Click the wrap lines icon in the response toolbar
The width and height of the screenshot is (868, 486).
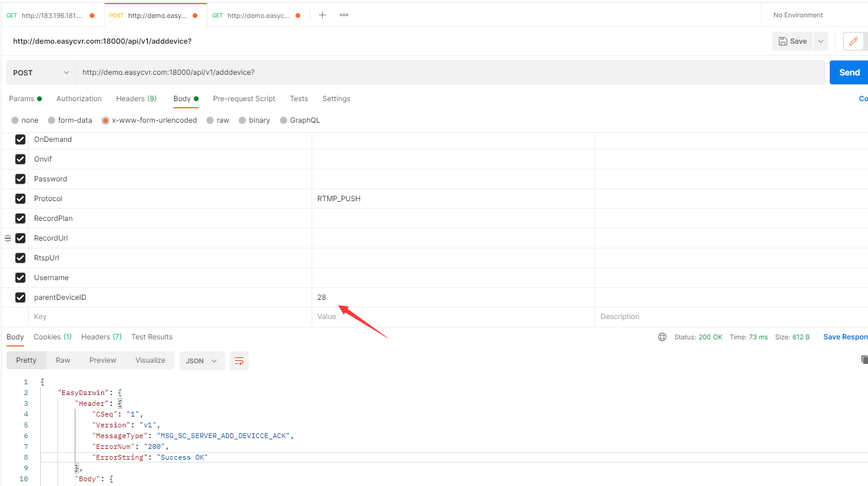pyautogui.click(x=239, y=361)
